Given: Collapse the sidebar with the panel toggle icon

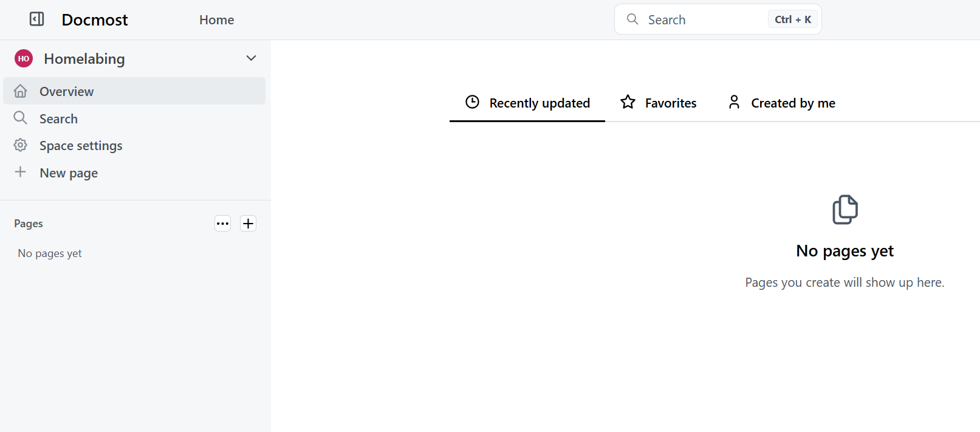Looking at the screenshot, I should [37, 19].
